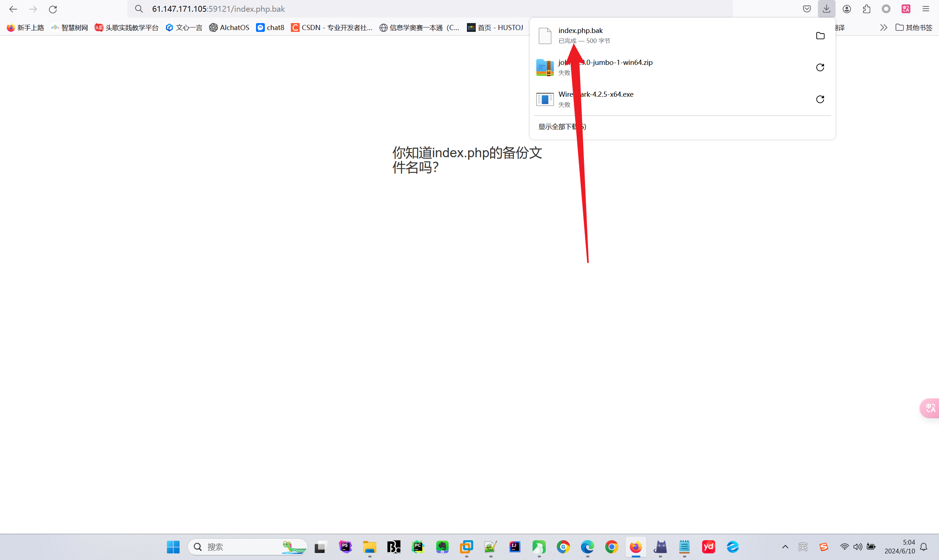
Task: Open the browser download panel icon
Action: click(826, 9)
